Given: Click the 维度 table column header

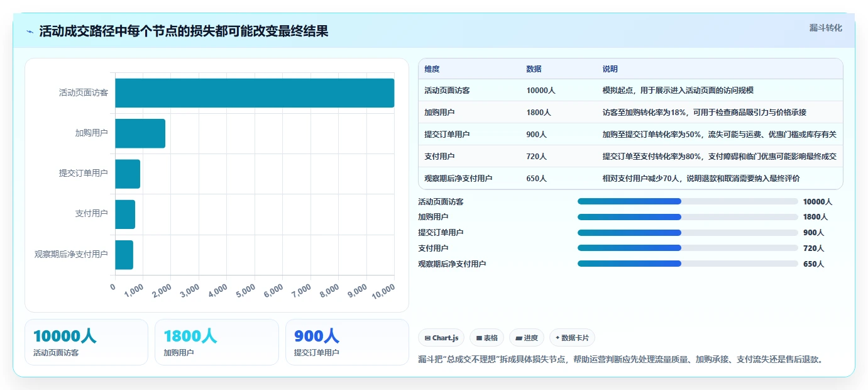Looking at the screenshot, I should pyautogui.click(x=432, y=69).
